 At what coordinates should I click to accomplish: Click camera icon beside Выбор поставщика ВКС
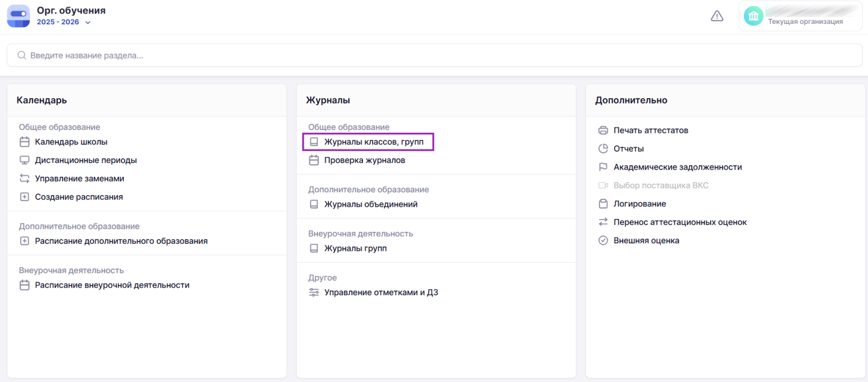coord(603,185)
